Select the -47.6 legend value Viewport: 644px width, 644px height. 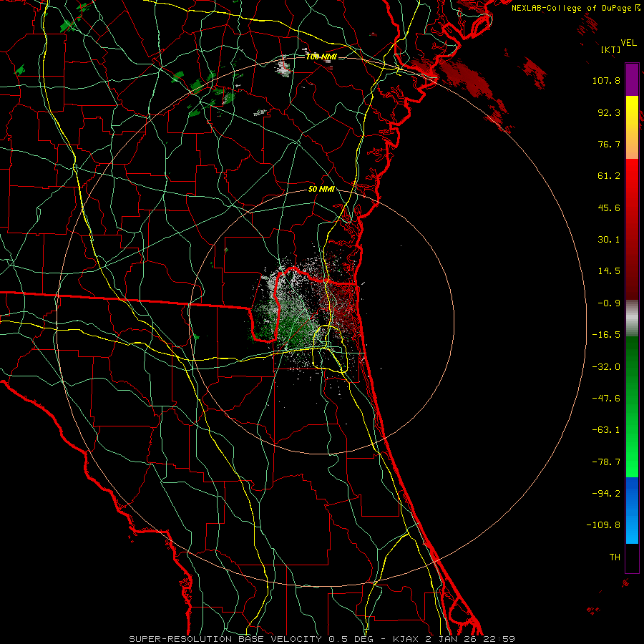pyautogui.click(x=606, y=399)
